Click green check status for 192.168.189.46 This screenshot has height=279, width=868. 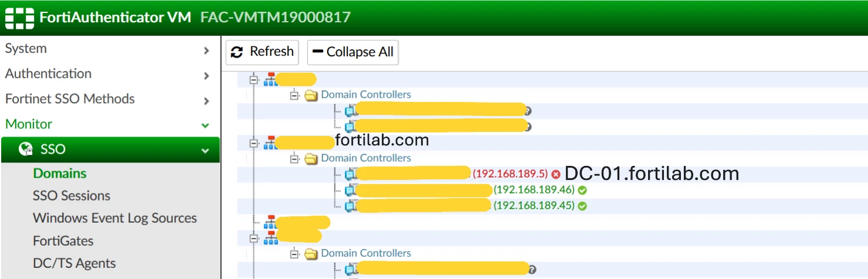coord(582,190)
